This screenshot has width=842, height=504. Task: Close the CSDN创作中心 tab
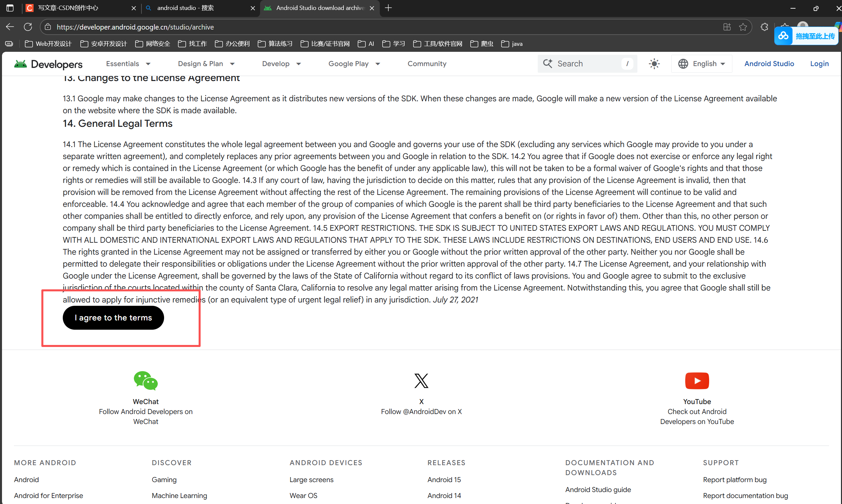[x=134, y=8]
